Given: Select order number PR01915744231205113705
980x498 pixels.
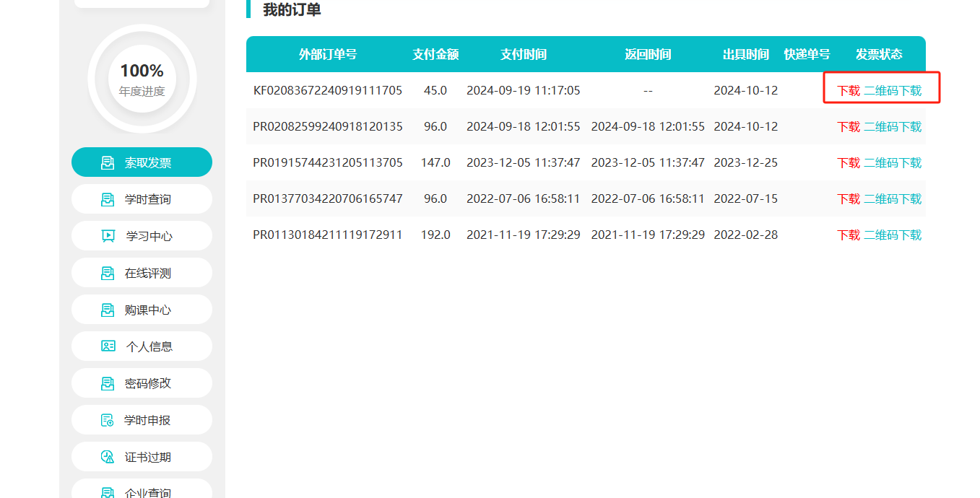Looking at the screenshot, I should (328, 163).
